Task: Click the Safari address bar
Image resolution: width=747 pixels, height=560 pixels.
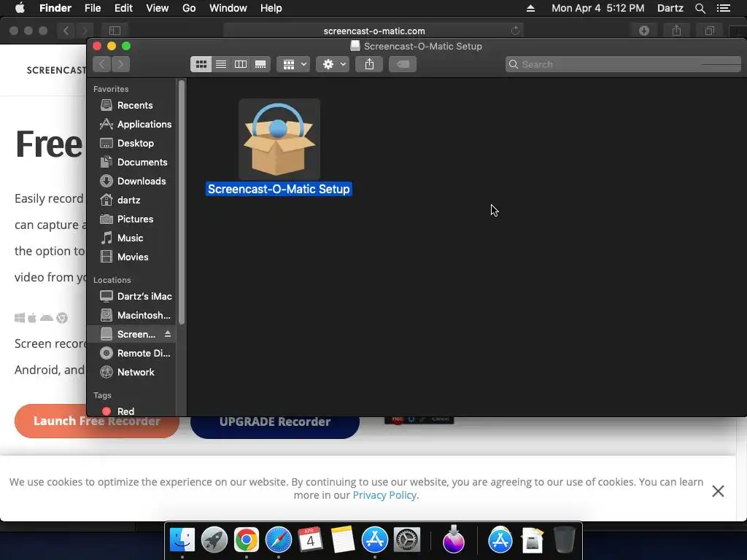Action: 373,31
